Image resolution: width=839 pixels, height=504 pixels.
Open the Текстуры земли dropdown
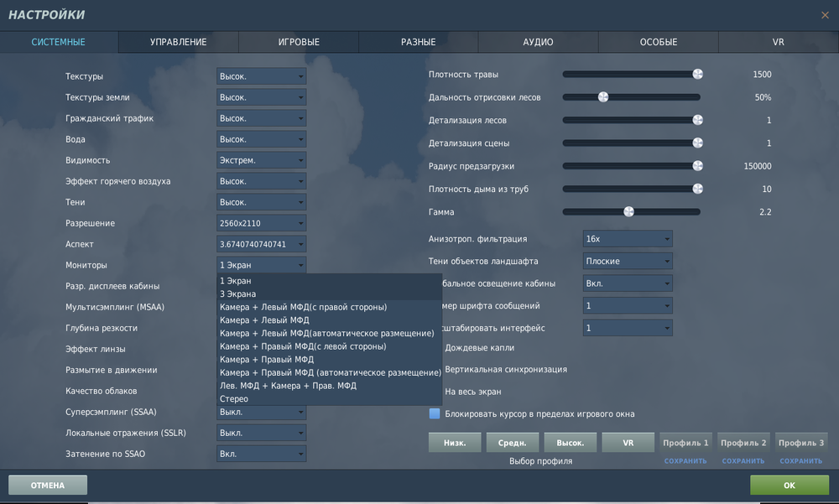pyautogui.click(x=261, y=97)
